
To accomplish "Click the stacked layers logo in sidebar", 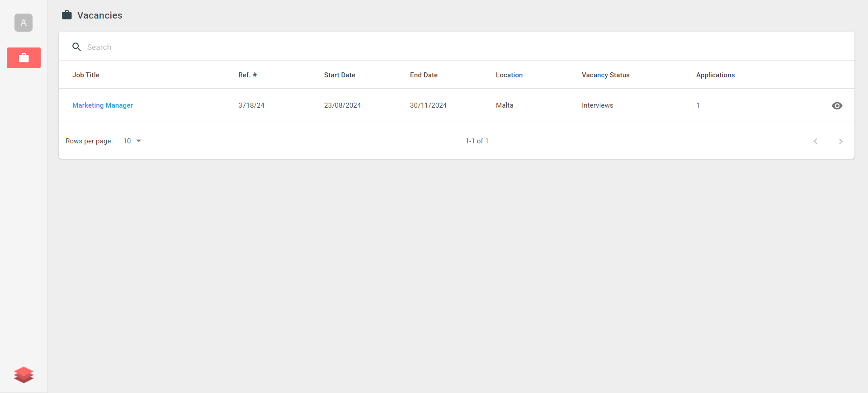I will click(x=24, y=375).
